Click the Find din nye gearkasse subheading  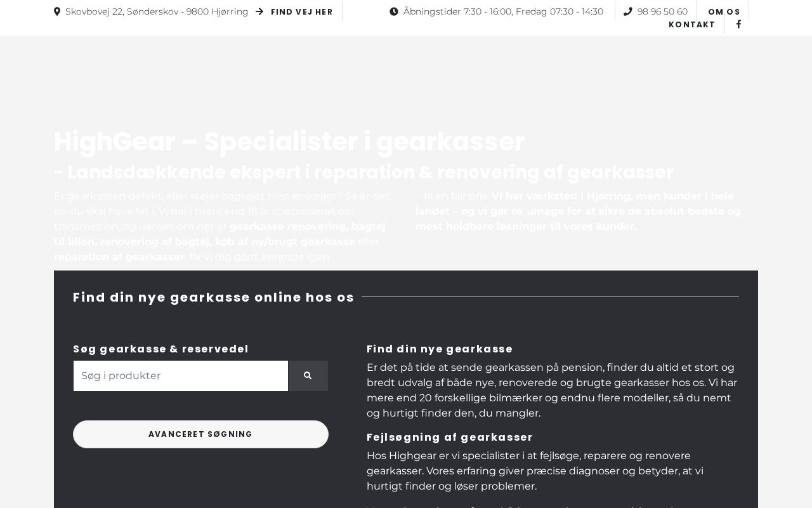tap(440, 349)
